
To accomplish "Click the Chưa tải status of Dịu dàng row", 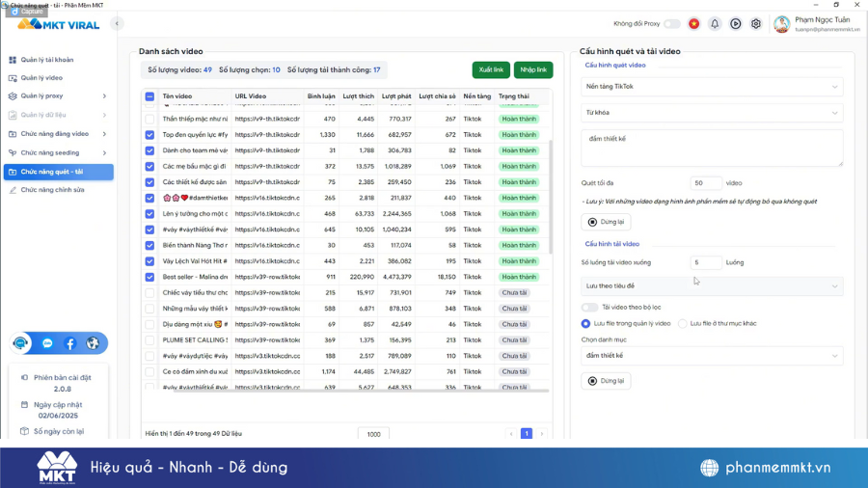I will click(514, 324).
